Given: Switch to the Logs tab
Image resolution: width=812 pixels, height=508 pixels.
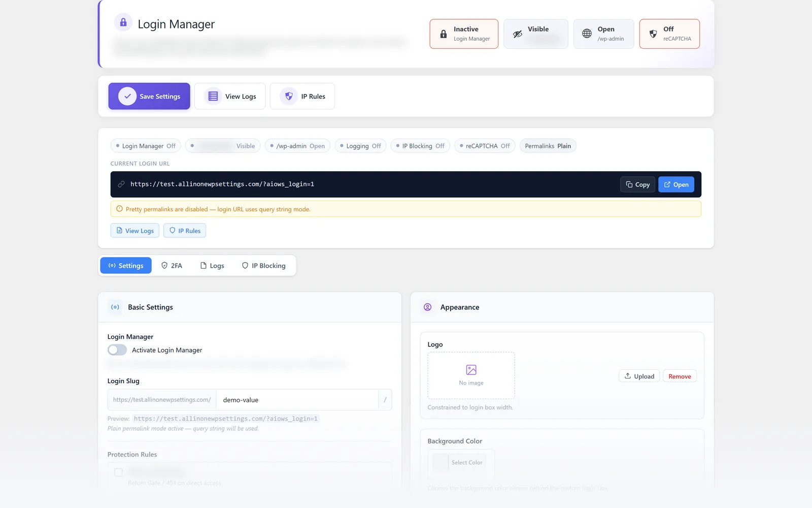Looking at the screenshot, I should (212, 266).
